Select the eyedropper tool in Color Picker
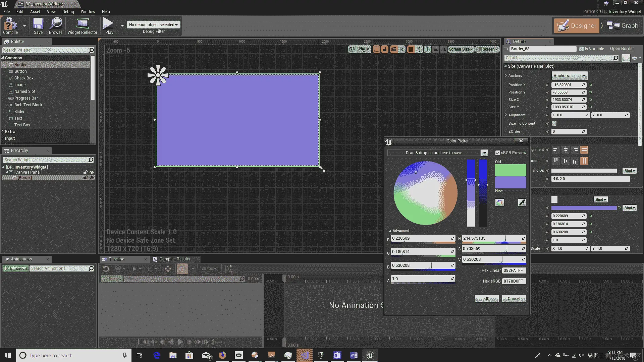Viewport: 644px width, 362px height. pos(522,202)
